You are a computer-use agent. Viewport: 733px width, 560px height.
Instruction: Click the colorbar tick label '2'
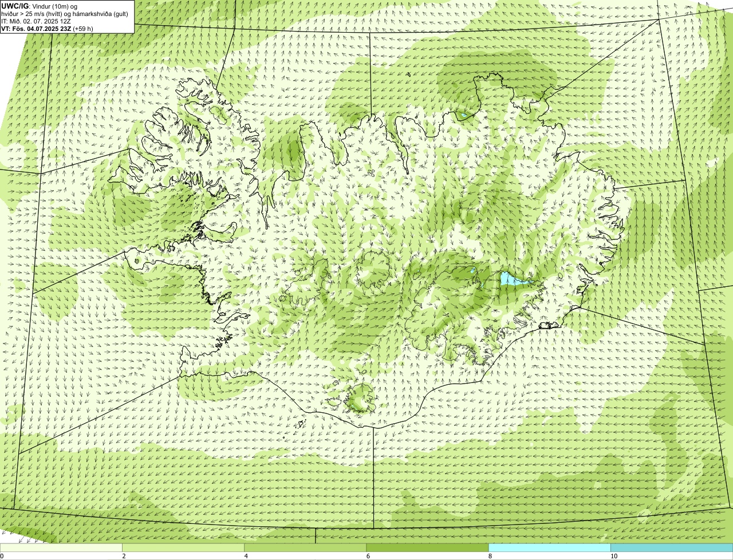124,556
